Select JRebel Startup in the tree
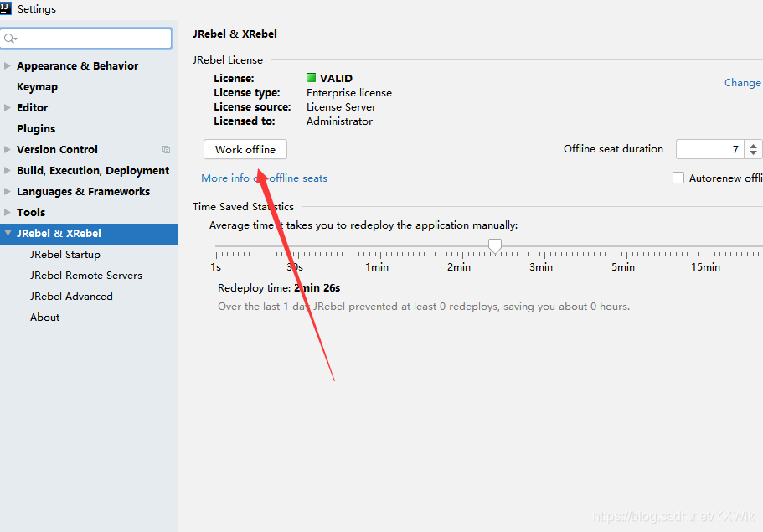763x532 pixels. pos(65,255)
